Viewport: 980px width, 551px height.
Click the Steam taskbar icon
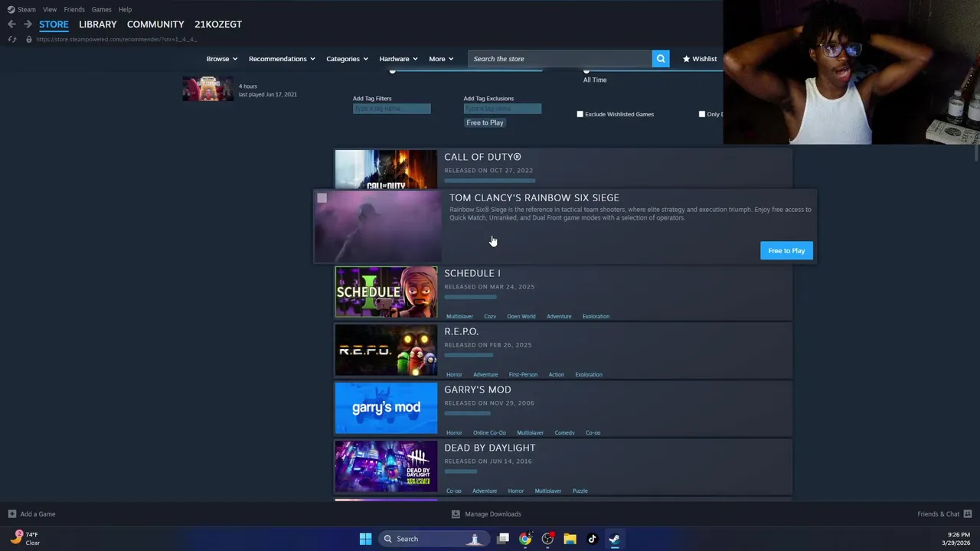pyautogui.click(x=614, y=539)
